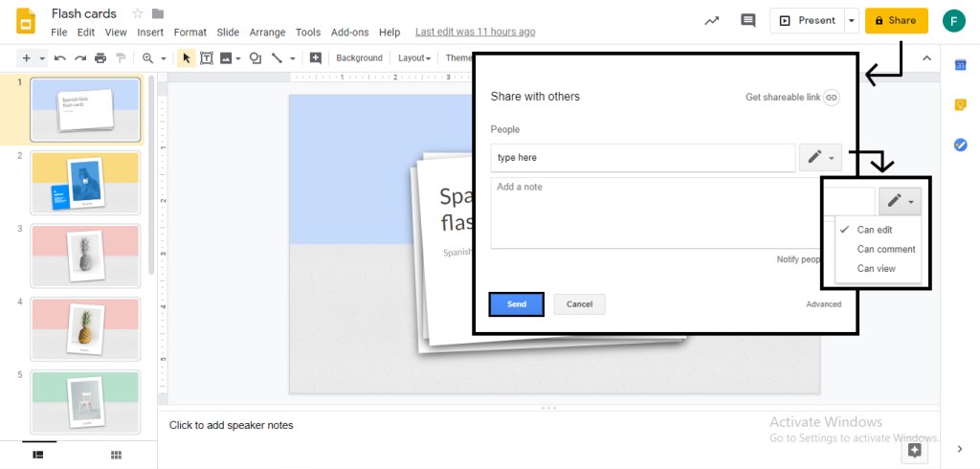Screen dimensions: 980x469
Task: Select the Can edit permission option
Action: tap(875, 230)
